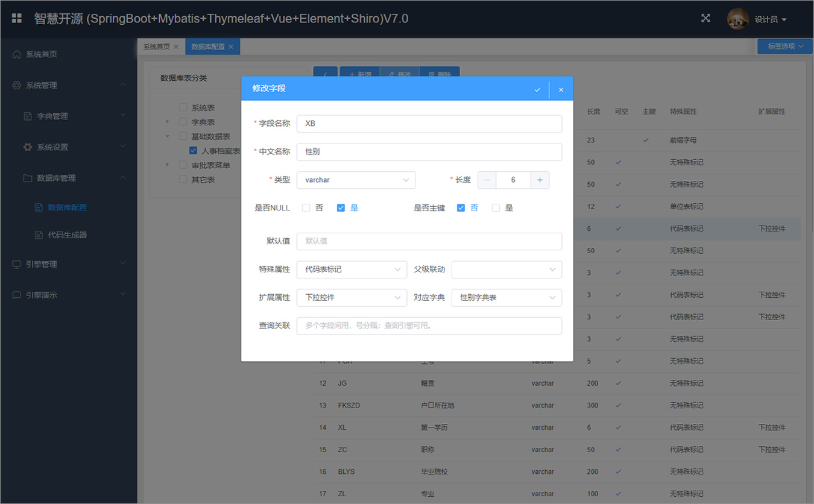
Task: Open the 设计员 user dropdown
Action: click(x=771, y=19)
